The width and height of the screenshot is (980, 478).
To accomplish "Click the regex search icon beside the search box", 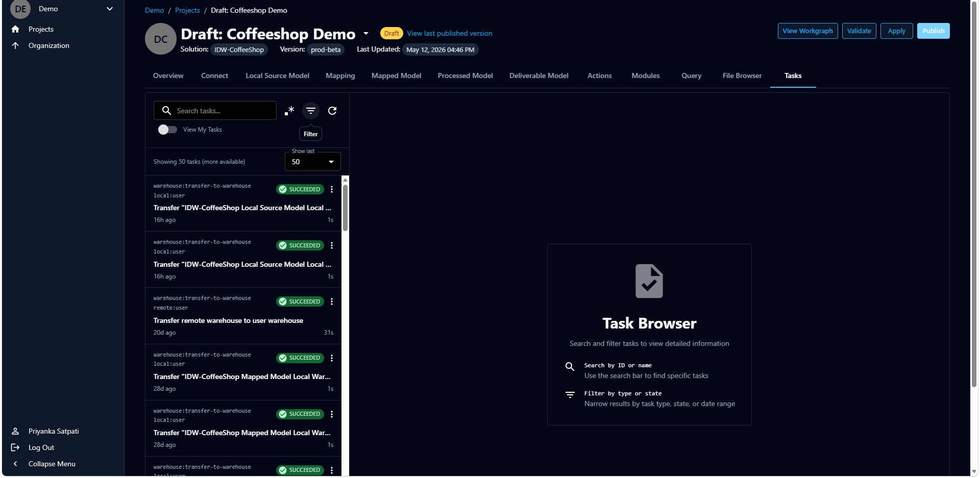I will click(x=289, y=111).
